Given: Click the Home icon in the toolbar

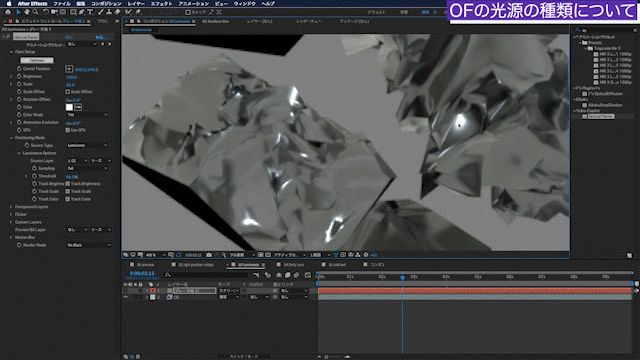Looking at the screenshot, I should pos(7,12).
